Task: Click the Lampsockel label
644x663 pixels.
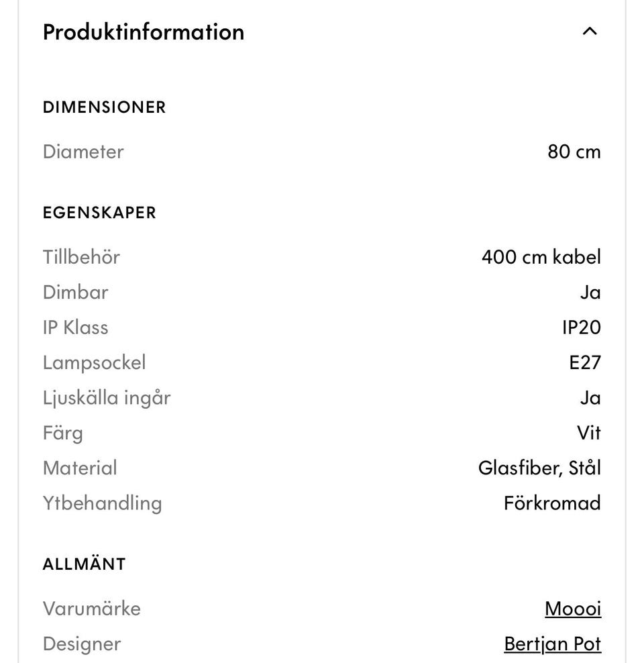Action: (x=94, y=362)
